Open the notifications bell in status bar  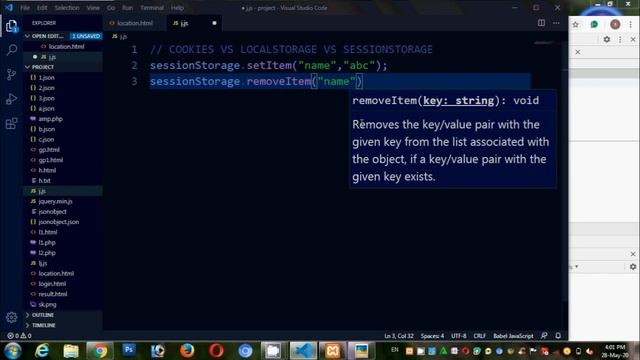[558, 336]
